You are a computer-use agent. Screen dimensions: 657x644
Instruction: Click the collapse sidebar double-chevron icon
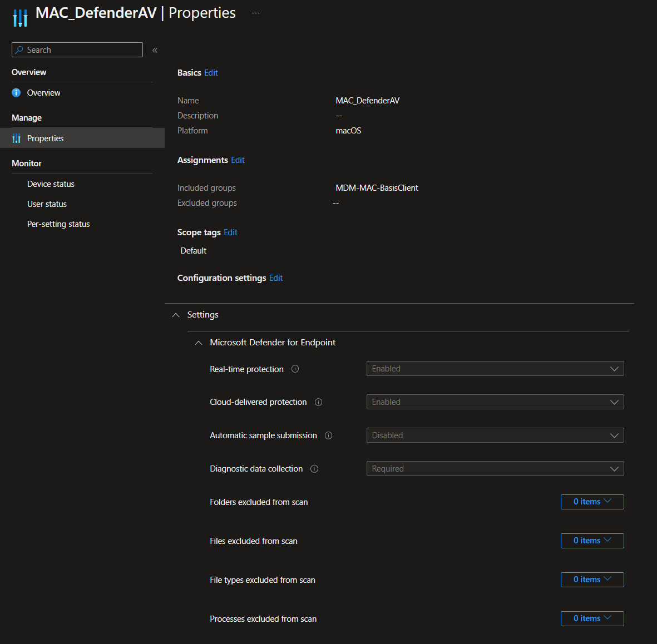pyautogui.click(x=155, y=50)
